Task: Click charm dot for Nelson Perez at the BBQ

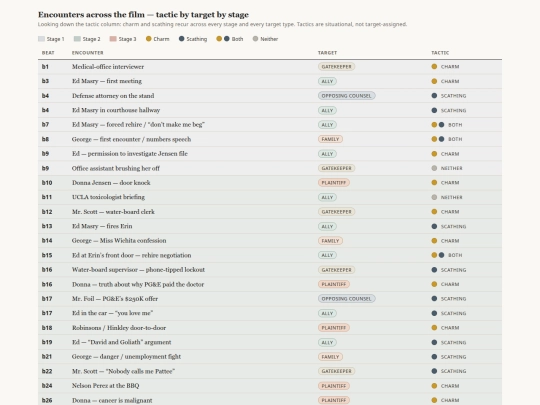Action: point(434,386)
